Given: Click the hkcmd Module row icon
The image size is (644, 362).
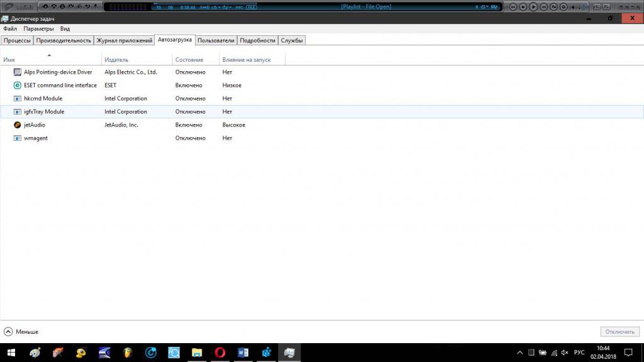Looking at the screenshot, I should click(17, 98).
